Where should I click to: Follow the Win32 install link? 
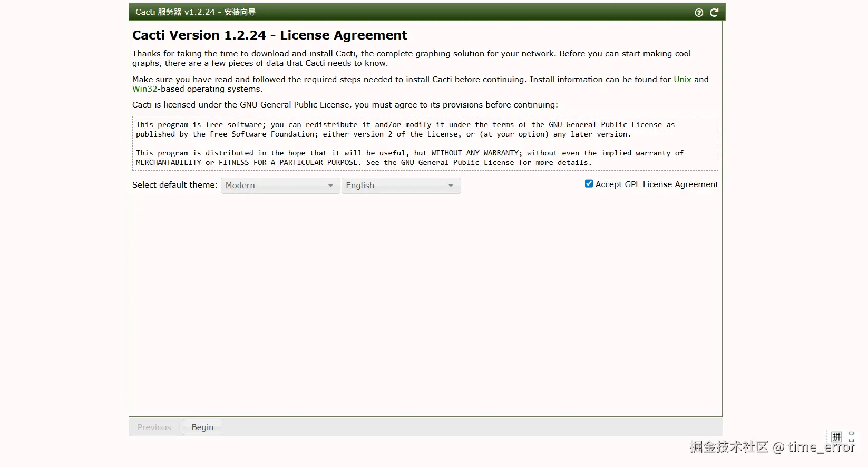pos(145,89)
